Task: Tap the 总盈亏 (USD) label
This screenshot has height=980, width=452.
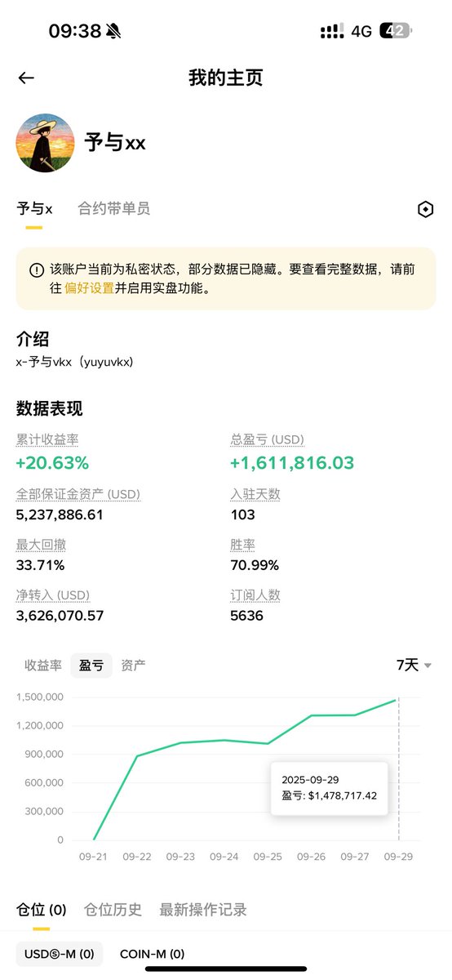Action: coord(267,439)
